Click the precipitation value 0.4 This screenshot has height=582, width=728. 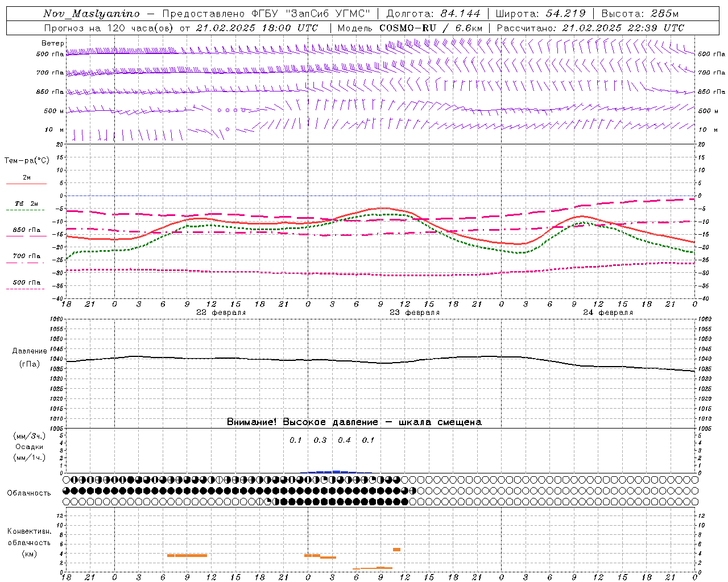(344, 440)
